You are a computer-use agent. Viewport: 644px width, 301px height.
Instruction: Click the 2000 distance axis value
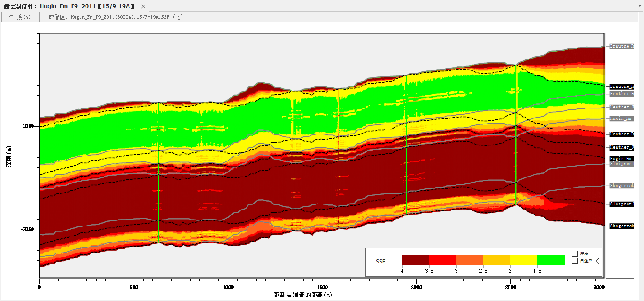tap(416, 288)
